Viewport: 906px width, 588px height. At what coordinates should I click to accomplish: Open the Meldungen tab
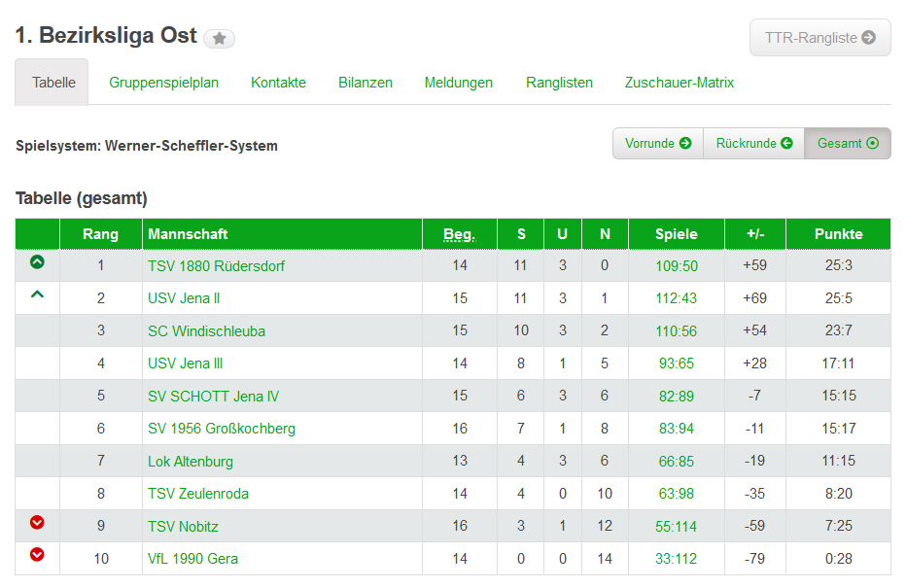coord(459,83)
